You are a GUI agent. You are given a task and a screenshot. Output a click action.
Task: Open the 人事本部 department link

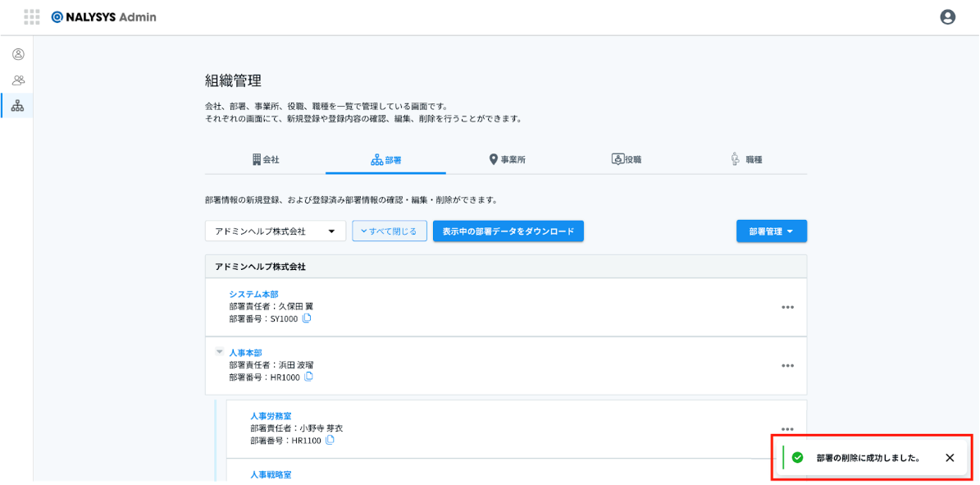246,352
